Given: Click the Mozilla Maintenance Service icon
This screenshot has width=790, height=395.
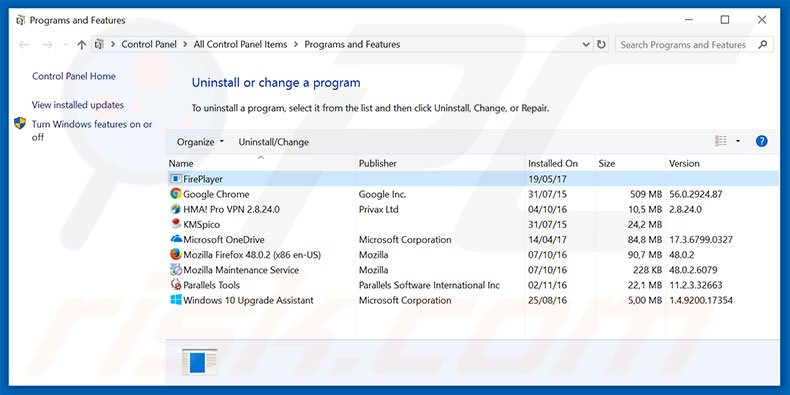Looking at the screenshot, I should (x=175, y=270).
